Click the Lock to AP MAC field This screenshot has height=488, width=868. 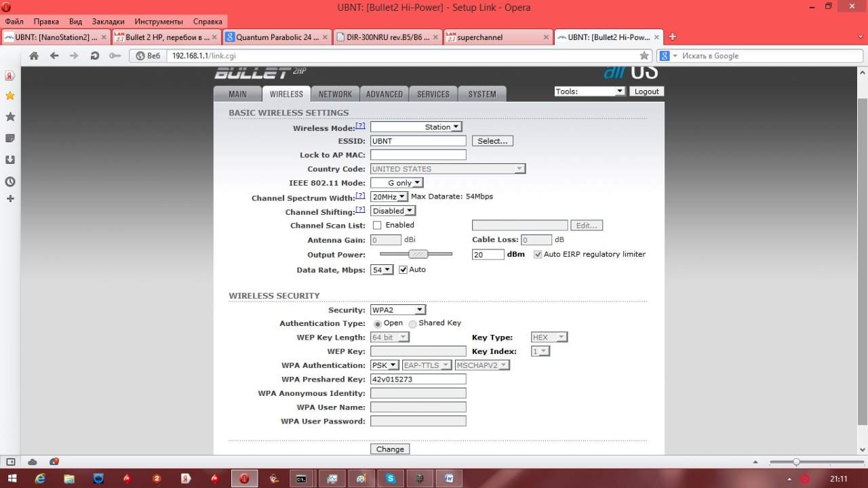coord(418,155)
